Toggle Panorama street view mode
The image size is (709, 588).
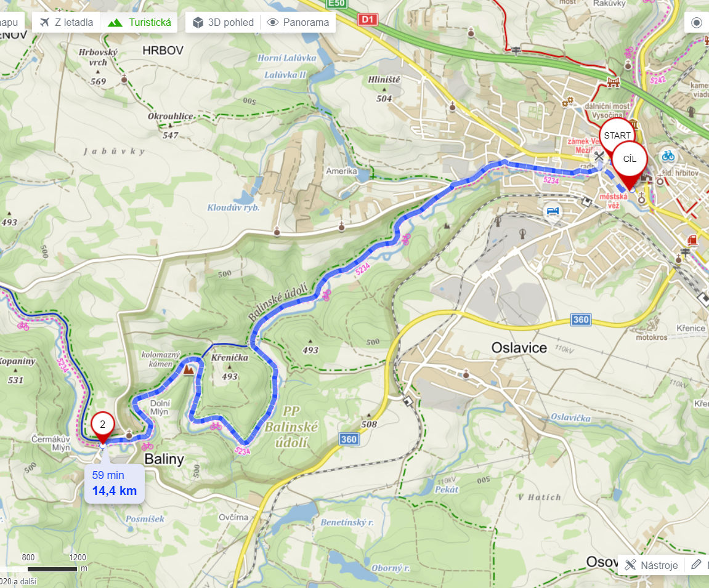(298, 22)
